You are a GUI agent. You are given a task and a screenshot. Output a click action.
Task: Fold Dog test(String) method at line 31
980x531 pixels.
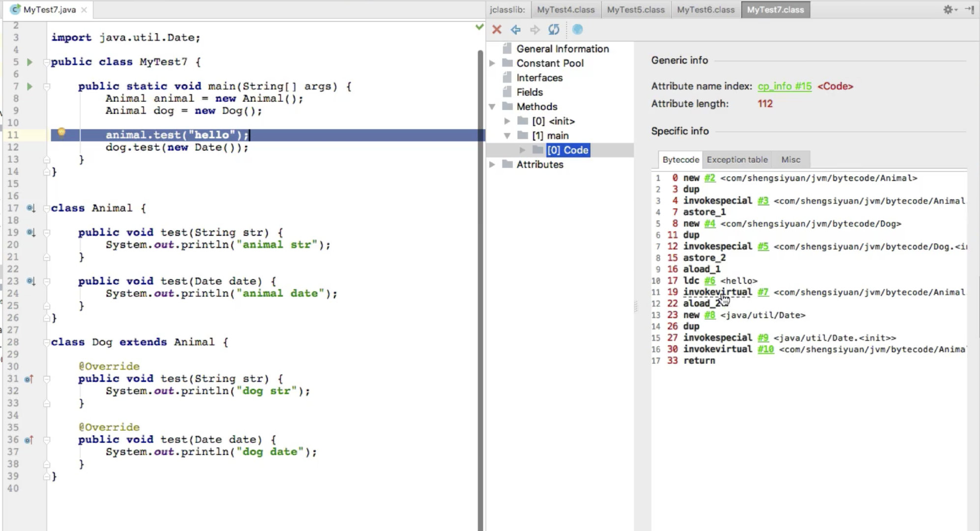click(x=47, y=379)
